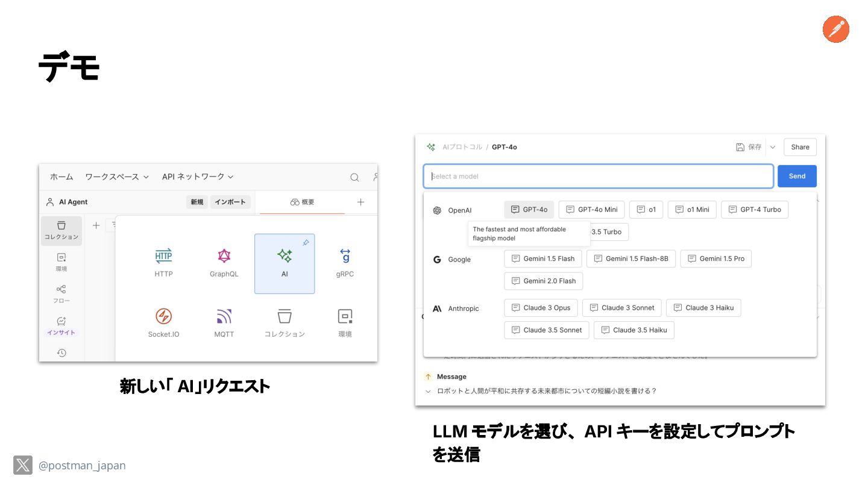Select the Gemini 2.0 Flash model

coord(544,281)
